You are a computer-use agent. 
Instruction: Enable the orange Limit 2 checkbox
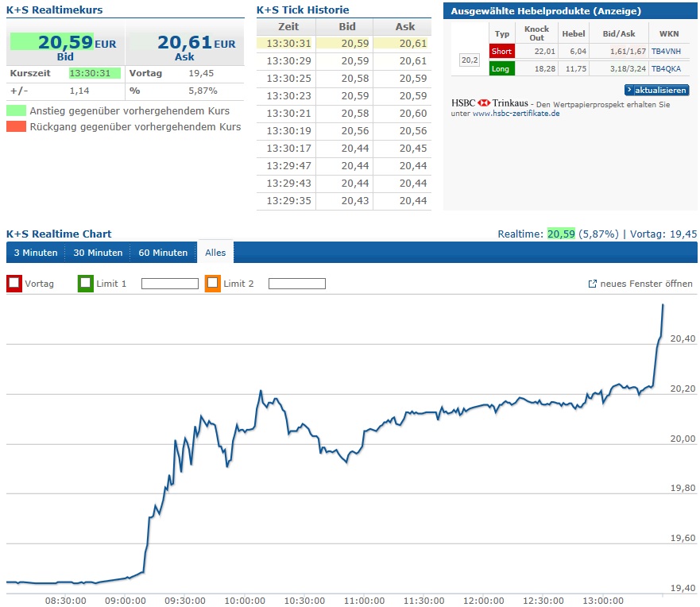pos(213,284)
